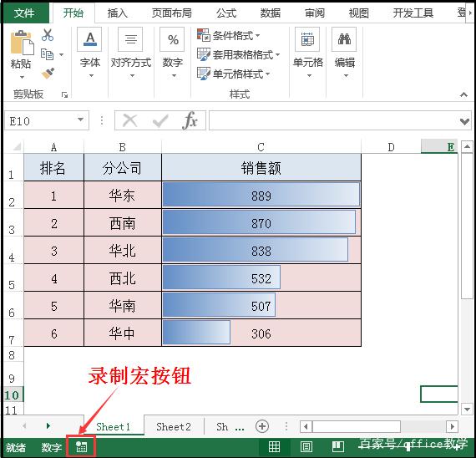Click the sheet tabs ellipsis
Image resolution: width=476 pixels, height=458 pixels.
point(240,429)
